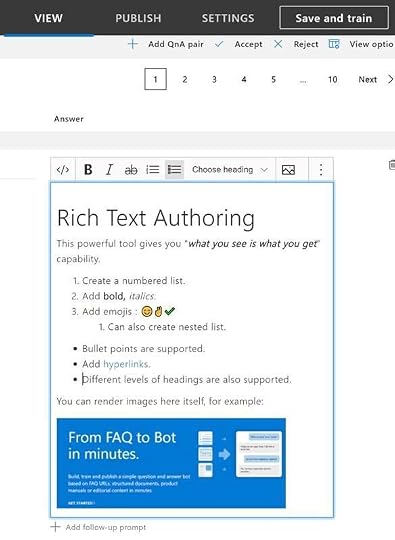Open the SETTINGS tab
The height and width of the screenshot is (540, 395).
click(228, 18)
